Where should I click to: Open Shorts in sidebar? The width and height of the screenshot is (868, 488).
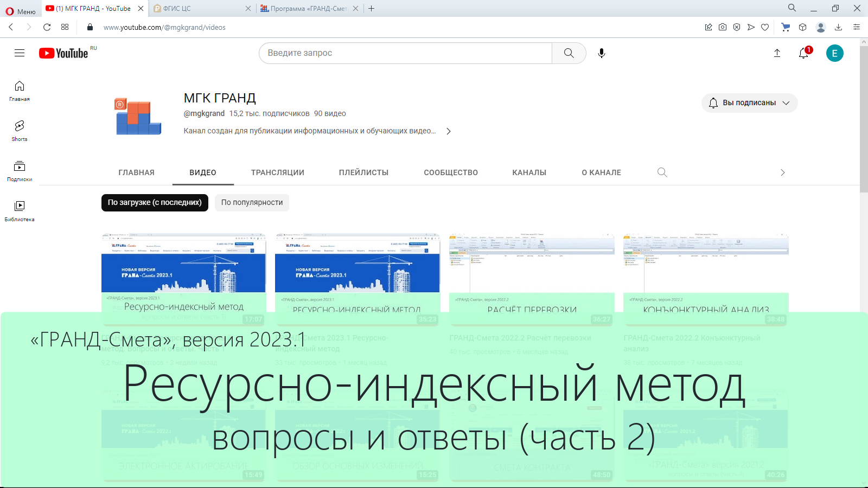pyautogui.click(x=20, y=131)
